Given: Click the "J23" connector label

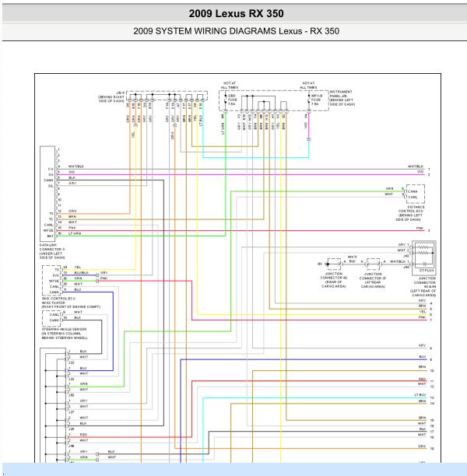Looking at the screenshot, I should pyautogui.click(x=71, y=362).
